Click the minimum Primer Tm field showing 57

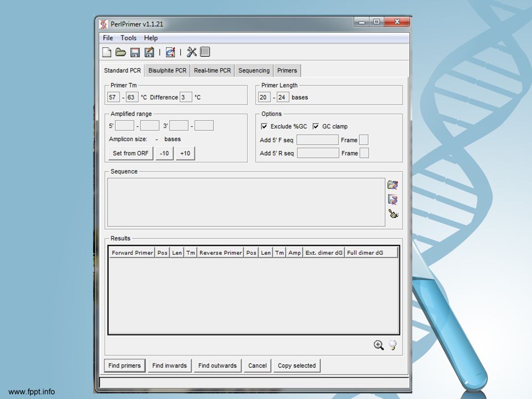pos(113,98)
